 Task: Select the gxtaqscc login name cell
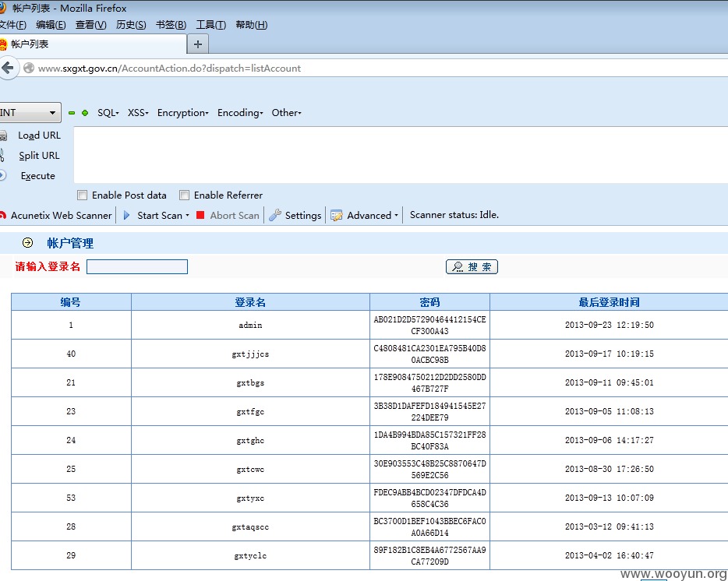(x=250, y=526)
